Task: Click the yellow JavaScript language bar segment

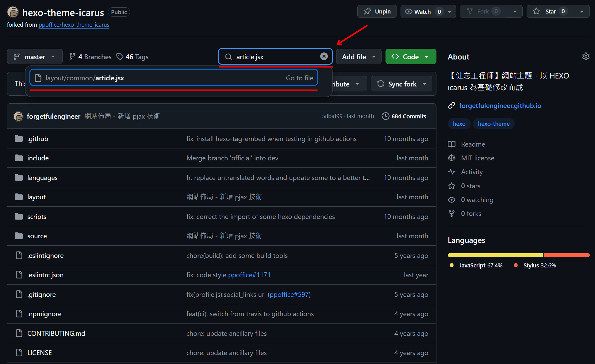Action: coord(495,255)
